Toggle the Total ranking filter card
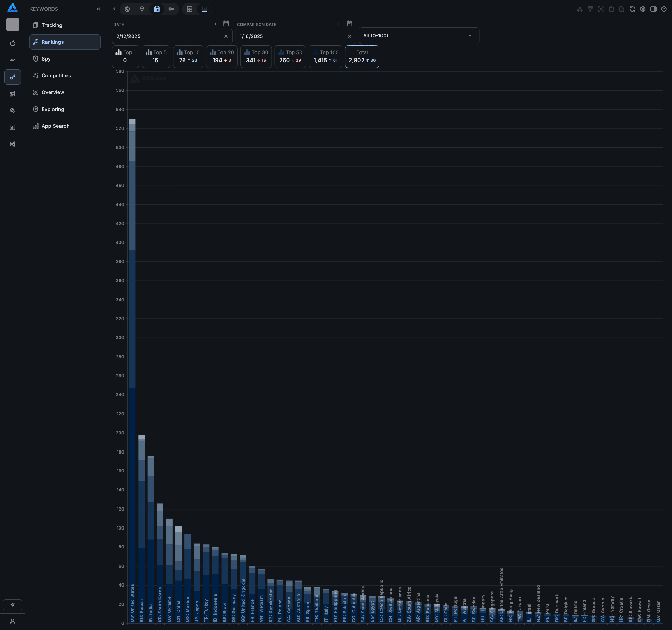 click(x=362, y=56)
